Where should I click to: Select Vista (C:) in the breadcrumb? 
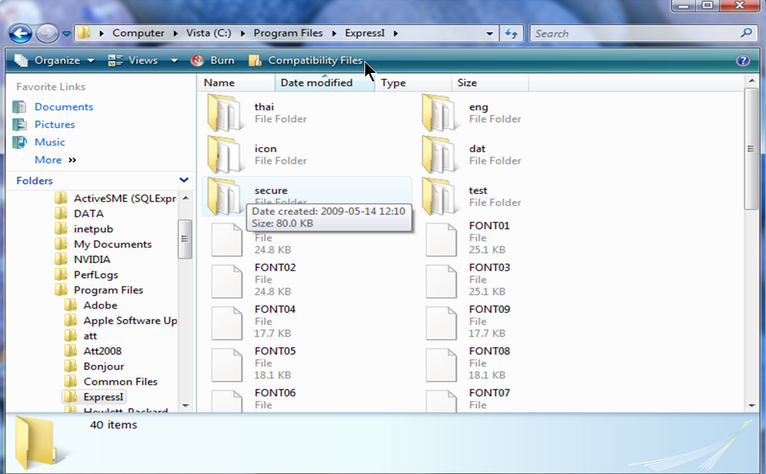click(209, 33)
